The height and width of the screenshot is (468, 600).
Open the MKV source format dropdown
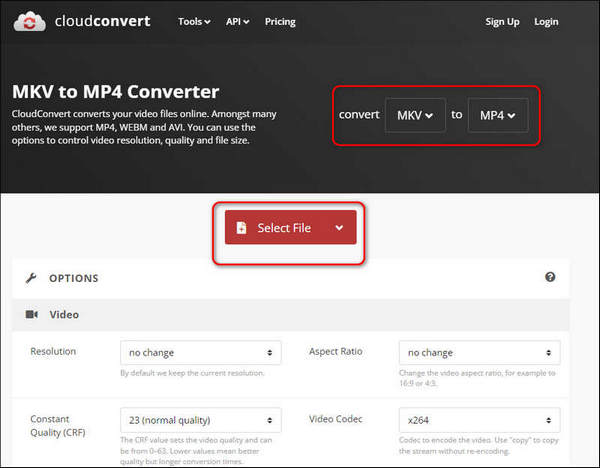click(x=415, y=115)
